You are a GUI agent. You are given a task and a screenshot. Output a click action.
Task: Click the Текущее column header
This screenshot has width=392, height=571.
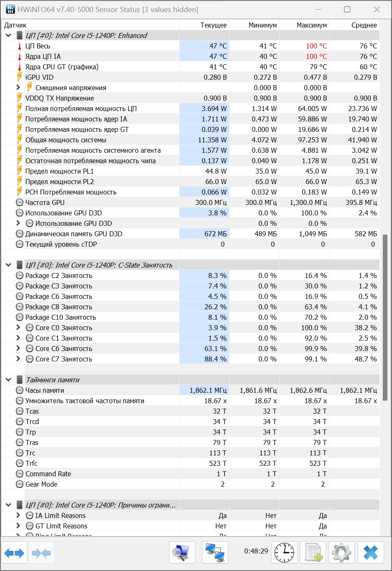[x=204, y=25]
